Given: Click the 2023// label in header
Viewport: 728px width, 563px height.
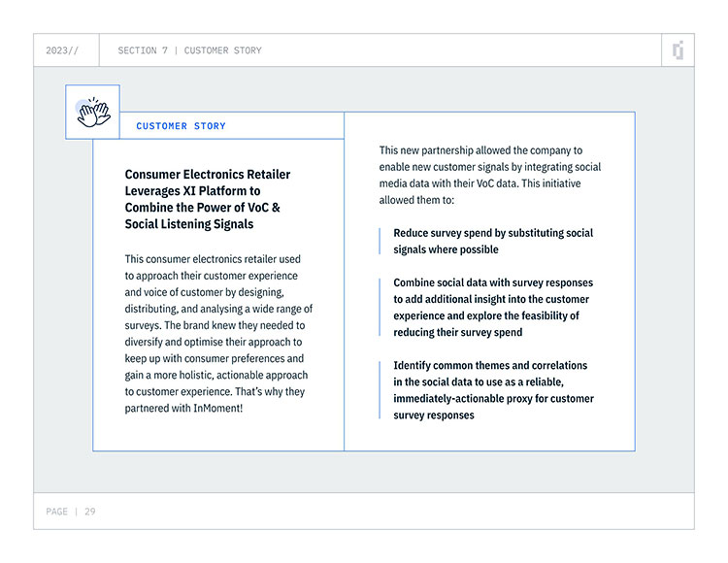Looking at the screenshot, I should click(x=62, y=50).
